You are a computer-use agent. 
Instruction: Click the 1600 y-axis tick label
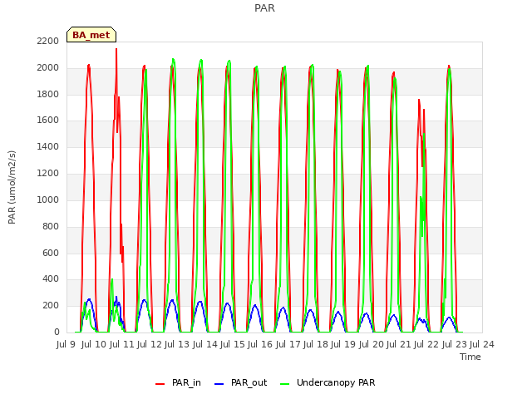(48, 120)
